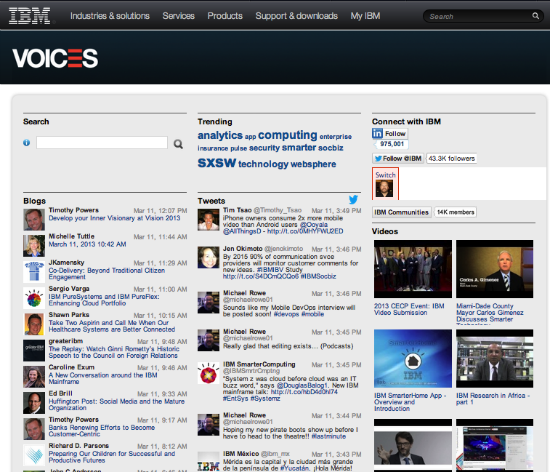Image resolution: width=550 pixels, height=472 pixels.
Task: Click Michelle Tuttle's blog avatar
Action: point(34,246)
